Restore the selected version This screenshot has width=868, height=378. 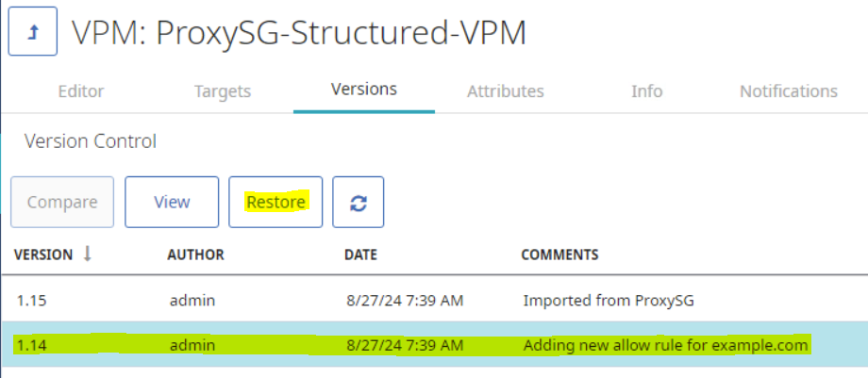click(275, 203)
